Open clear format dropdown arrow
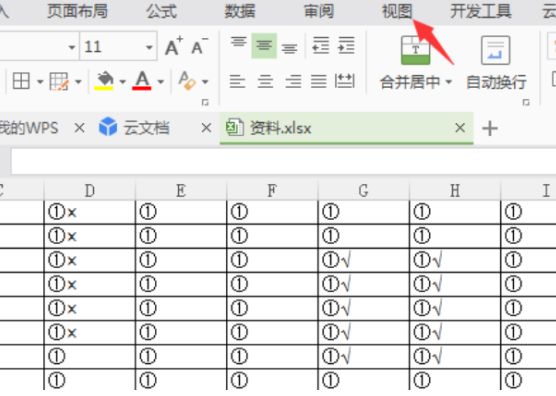This screenshot has width=556, height=396. click(205, 82)
